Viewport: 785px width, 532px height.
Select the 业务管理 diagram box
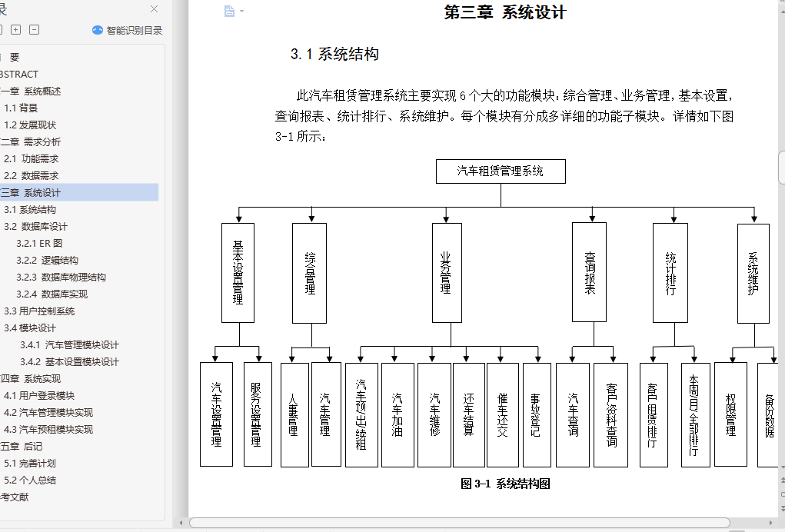(447, 273)
